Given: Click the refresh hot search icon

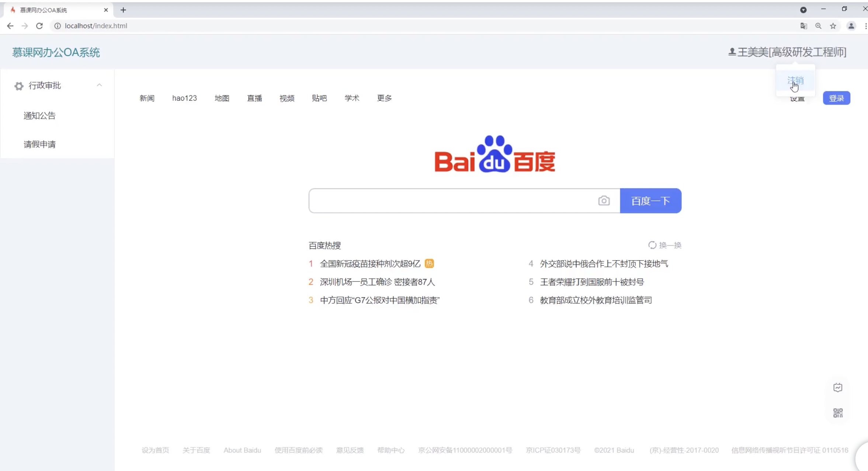Looking at the screenshot, I should click(x=652, y=245).
